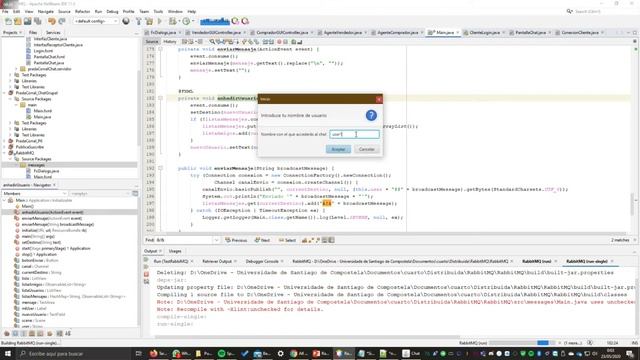Collapse the PredaCorral_ChatGrupal project node
This screenshot has height=360, width=640.
tap(5, 93)
